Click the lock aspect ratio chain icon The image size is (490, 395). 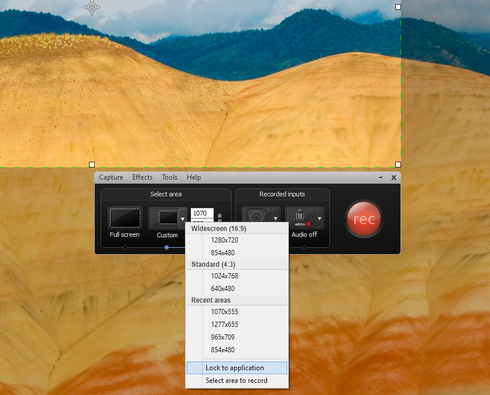tap(220, 217)
